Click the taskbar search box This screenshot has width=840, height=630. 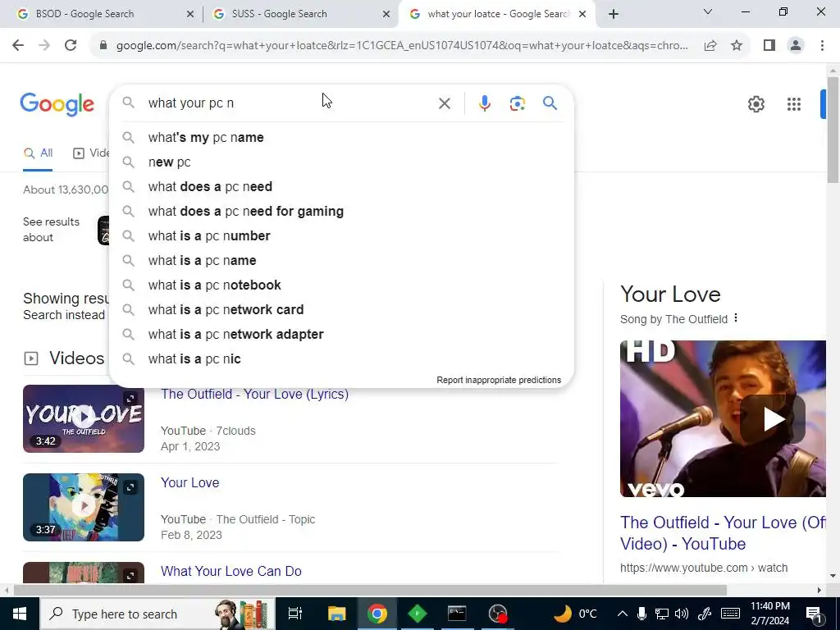click(157, 614)
